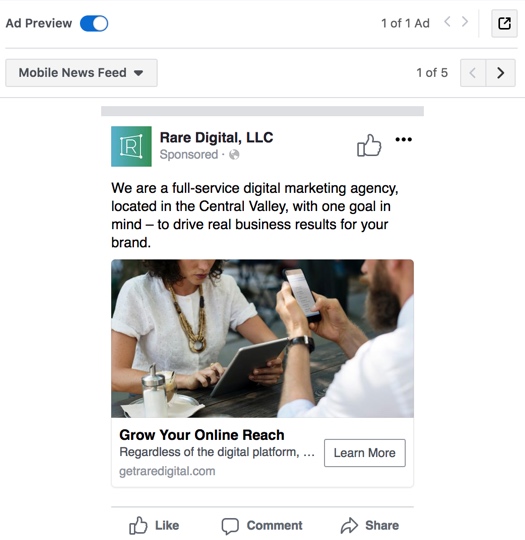Click the Learn More button
Viewport: 525px width, 540px height.
point(365,453)
